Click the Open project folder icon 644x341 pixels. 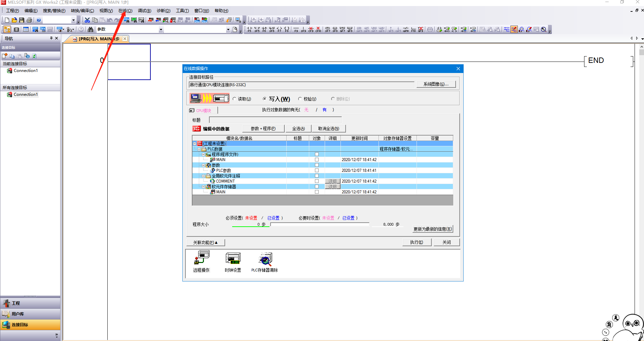pos(14,20)
